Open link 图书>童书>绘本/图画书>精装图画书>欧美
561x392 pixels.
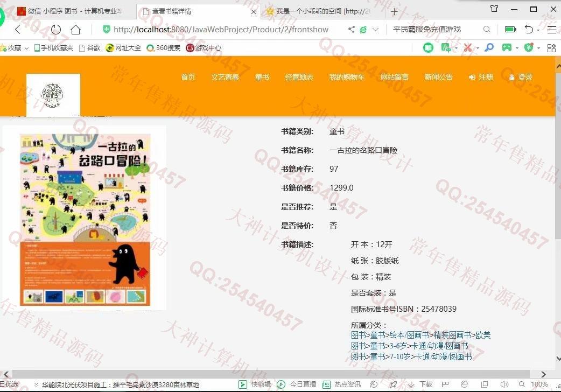tap(420, 335)
